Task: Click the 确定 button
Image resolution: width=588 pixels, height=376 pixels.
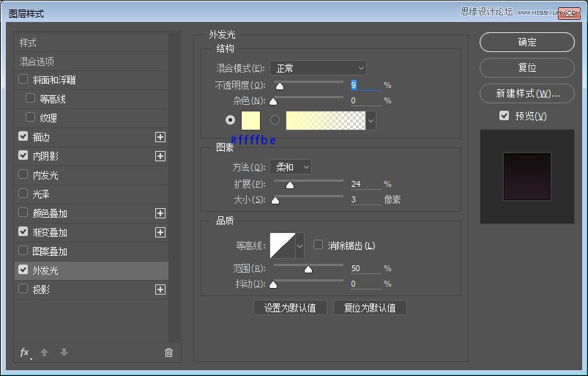Action: (526, 43)
